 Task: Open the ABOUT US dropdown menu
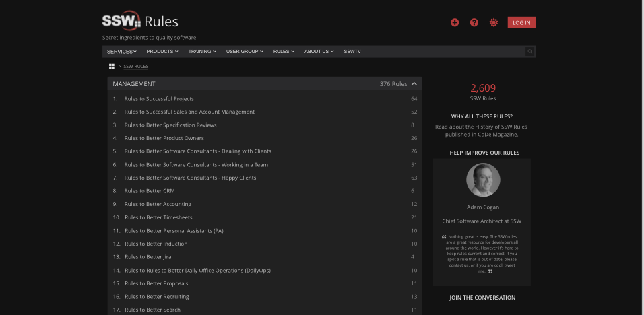point(319,52)
